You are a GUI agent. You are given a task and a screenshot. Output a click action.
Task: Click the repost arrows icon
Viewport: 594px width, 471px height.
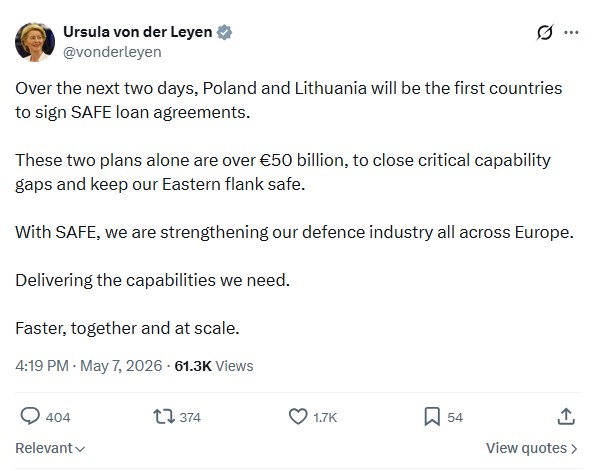[164, 416]
